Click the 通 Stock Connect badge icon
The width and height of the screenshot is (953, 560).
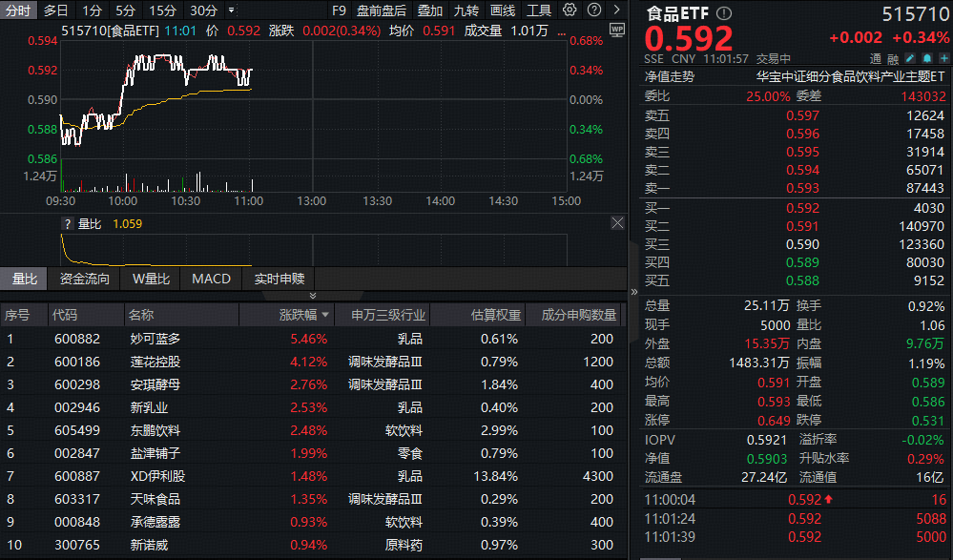[874, 59]
